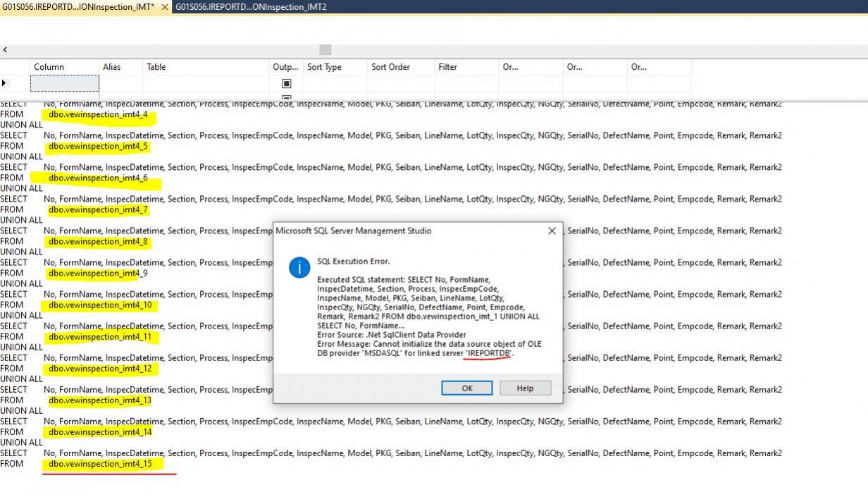
Task: Click dbo.vewinspection_imt4_15 in the SQL pane
Action: click(x=100, y=463)
